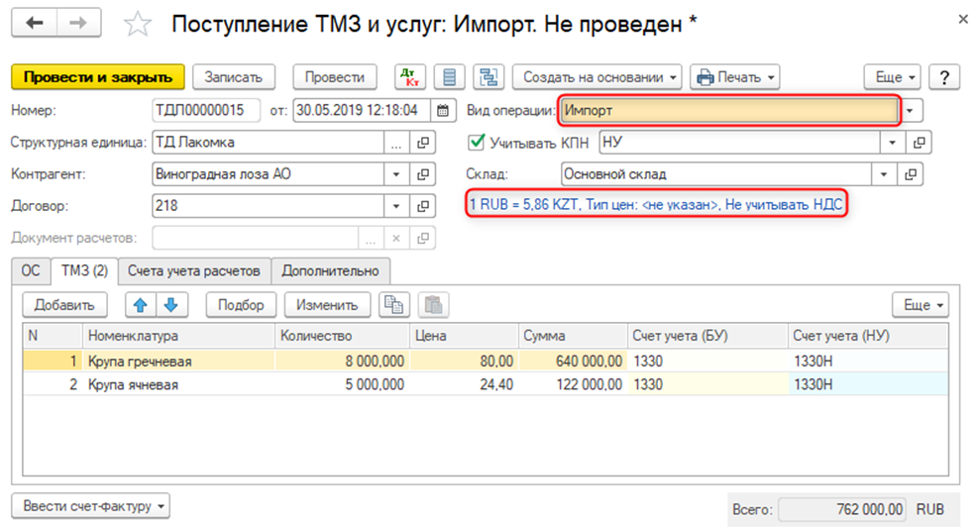Image resolution: width=980 pixels, height=528 pixels.
Task: Copy selected rows icon in table toolbar
Action: point(394,305)
